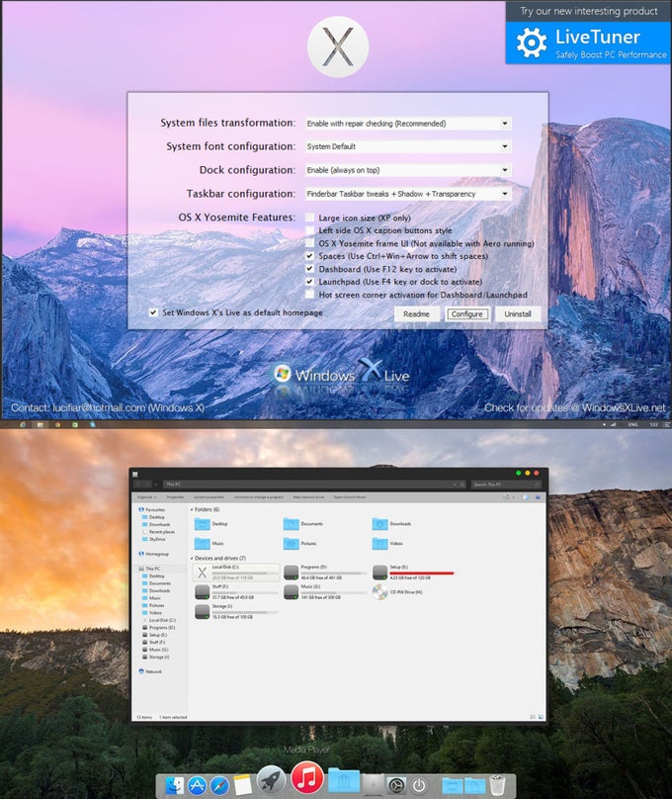Launch the Launchpad rocket icon
This screenshot has height=799, width=672.
(271, 780)
